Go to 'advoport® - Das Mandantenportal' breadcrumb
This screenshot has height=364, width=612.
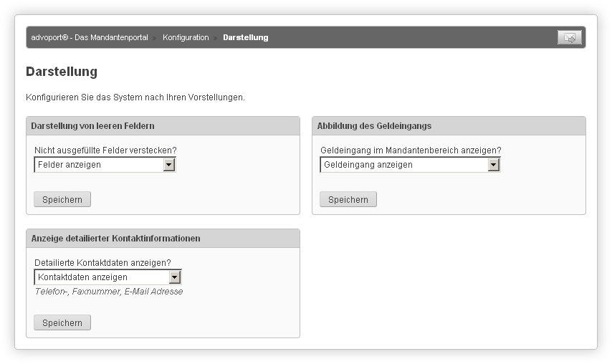point(90,37)
